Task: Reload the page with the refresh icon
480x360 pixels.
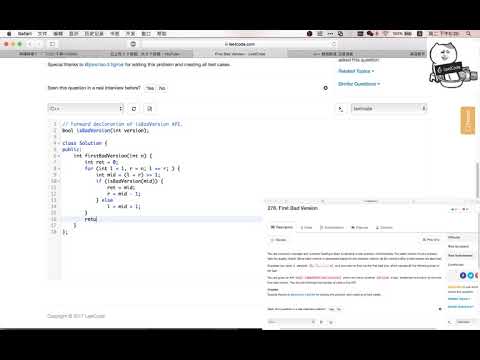Action: [334, 44]
